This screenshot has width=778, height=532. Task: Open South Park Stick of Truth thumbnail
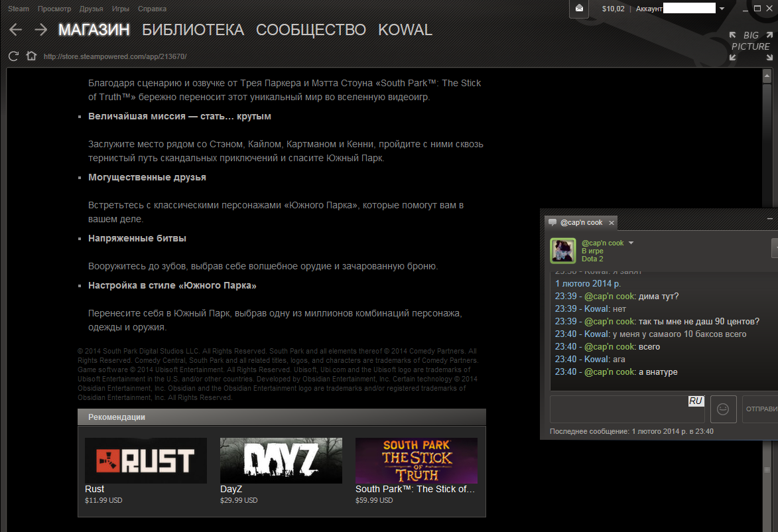coord(417,460)
